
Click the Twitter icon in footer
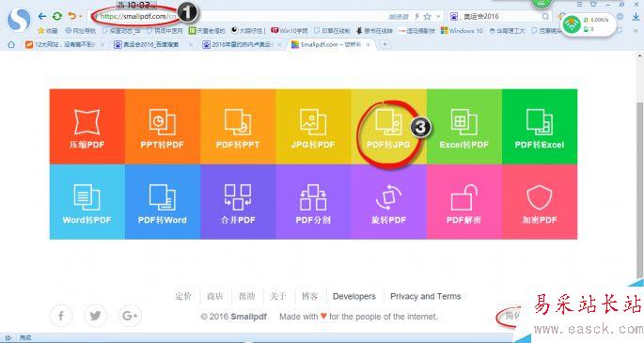point(95,316)
